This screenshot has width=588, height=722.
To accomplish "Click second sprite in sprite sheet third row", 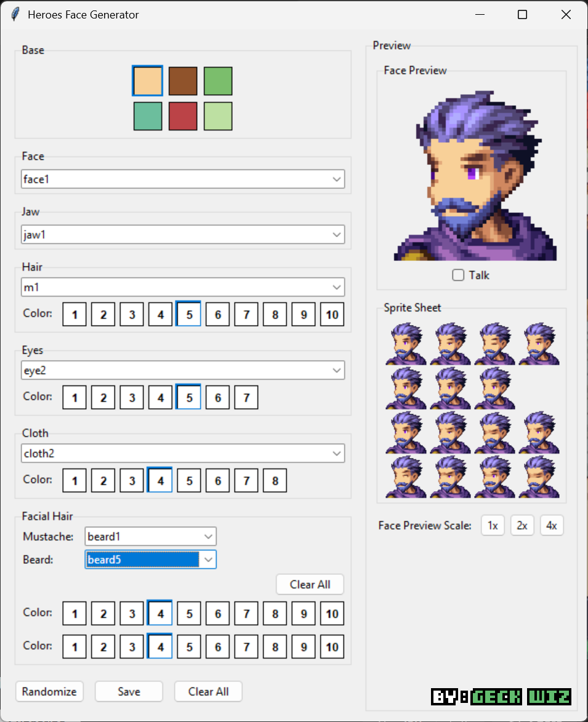I will tap(450, 432).
